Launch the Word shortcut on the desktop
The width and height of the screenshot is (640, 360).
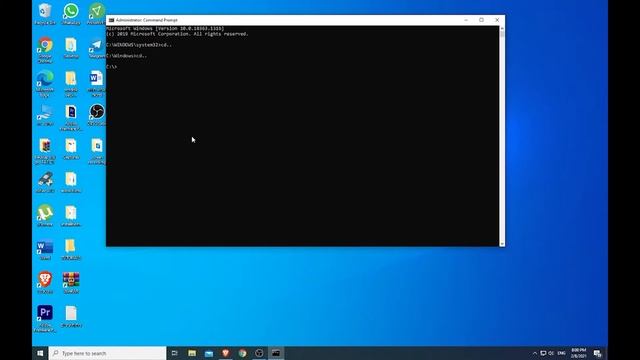(x=45, y=248)
